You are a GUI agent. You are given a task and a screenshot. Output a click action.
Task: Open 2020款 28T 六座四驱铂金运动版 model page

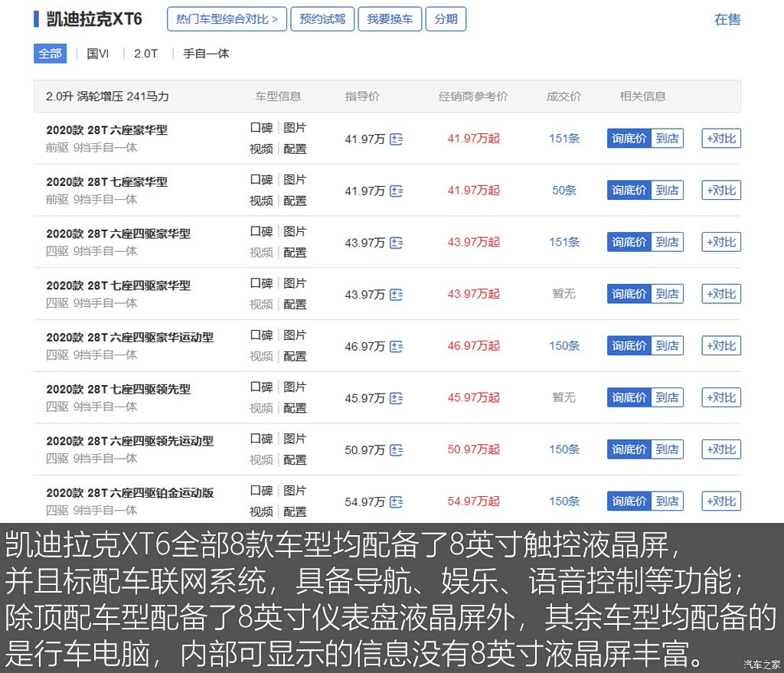130,493
